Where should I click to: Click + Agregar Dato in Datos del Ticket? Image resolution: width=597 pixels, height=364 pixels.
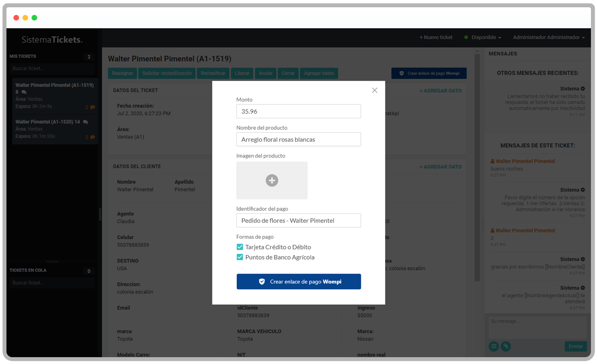[x=440, y=91]
